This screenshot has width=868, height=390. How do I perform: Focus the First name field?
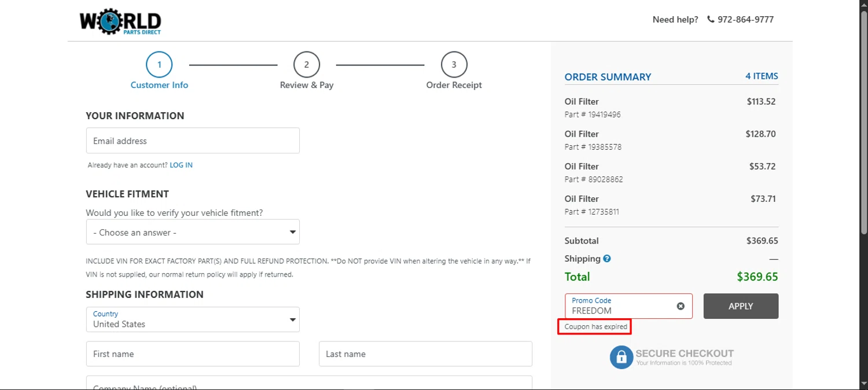click(x=193, y=354)
